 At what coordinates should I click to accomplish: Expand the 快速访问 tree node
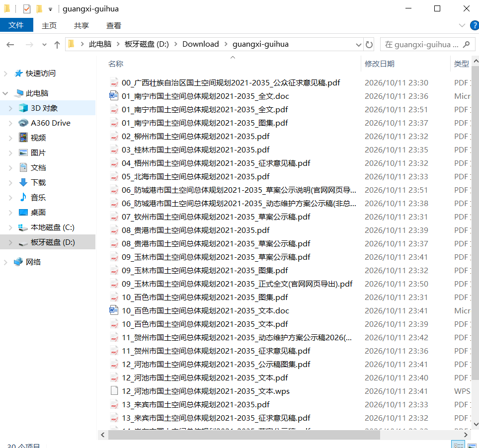(x=5, y=74)
